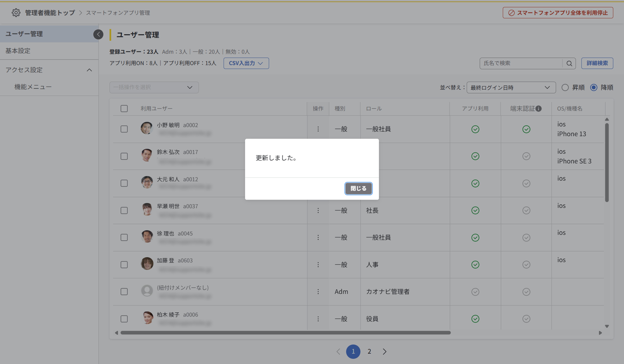Click scroll-right arrow of horizontal scrollbar

click(600, 333)
